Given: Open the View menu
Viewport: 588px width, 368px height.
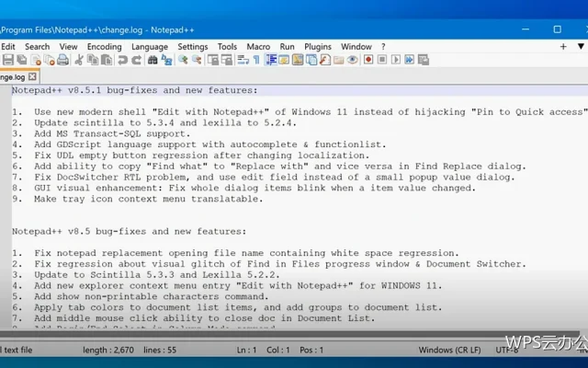Looking at the screenshot, I should click(68, 47).
